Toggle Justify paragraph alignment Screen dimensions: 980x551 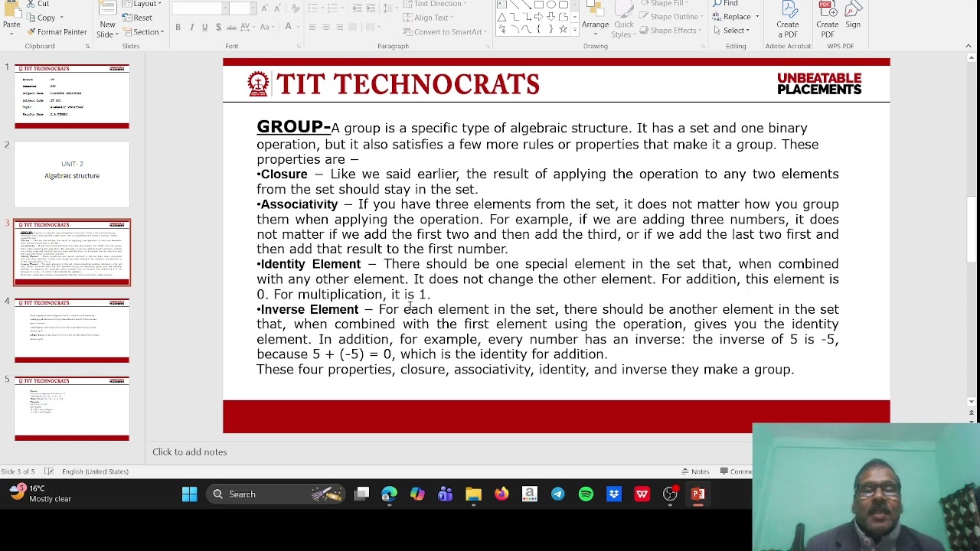[353, 27]
